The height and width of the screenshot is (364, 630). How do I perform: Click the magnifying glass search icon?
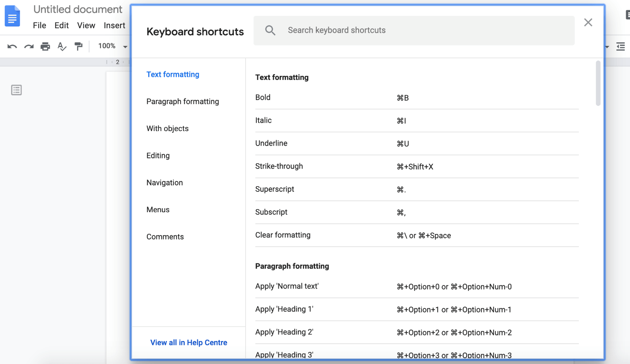pos(270,30)
